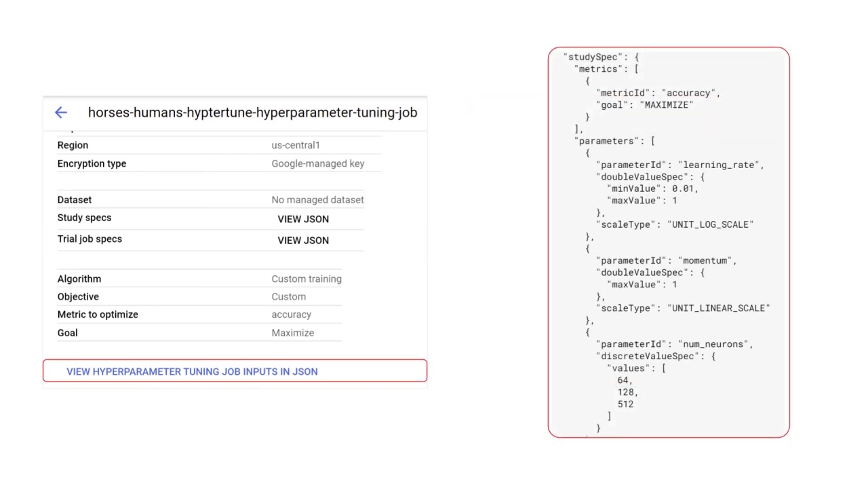Select the job title horses-humans-hyptertune-hyperparameter-tuning-job
Screen dimensions: 868x488
point(252,113)
